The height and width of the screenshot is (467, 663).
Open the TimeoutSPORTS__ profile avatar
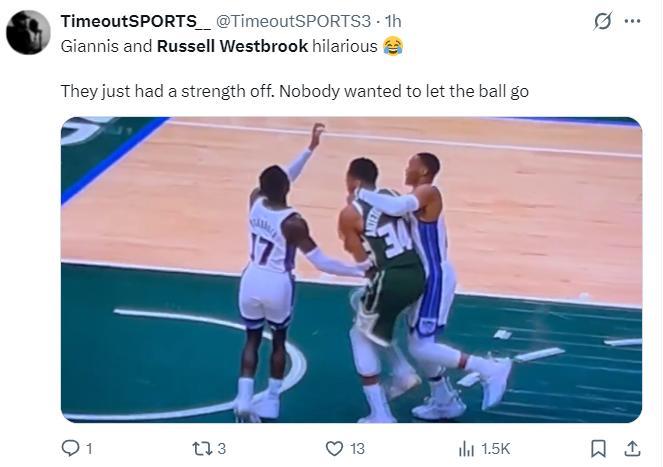point(28,33)
